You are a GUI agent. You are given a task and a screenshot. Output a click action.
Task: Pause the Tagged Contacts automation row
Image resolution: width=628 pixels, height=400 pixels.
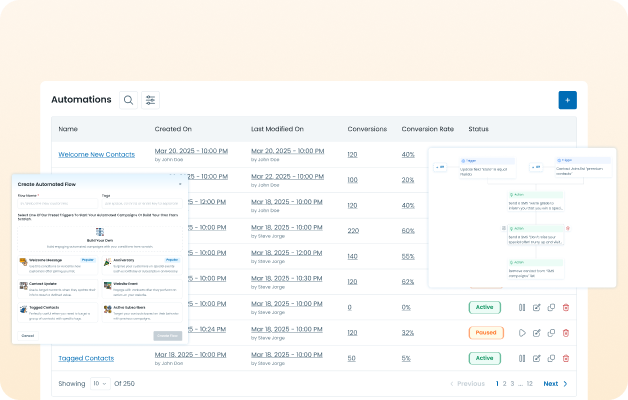[522, 358]
